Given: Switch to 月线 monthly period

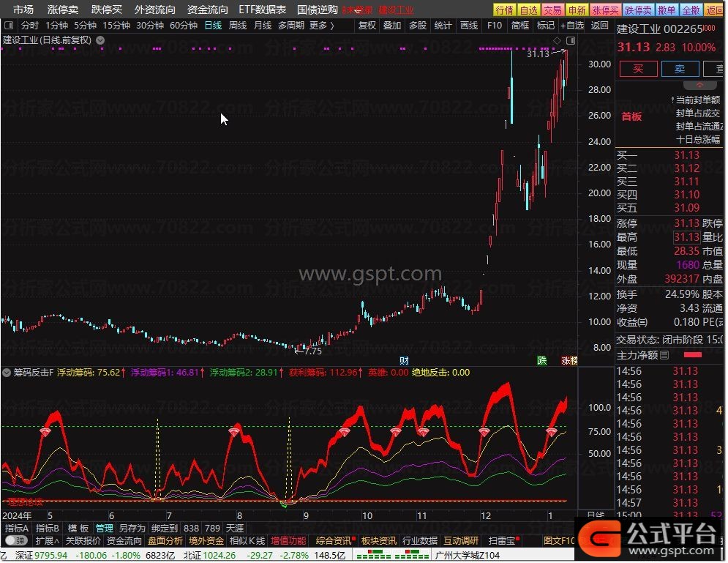Looking at the screenshot, I should (x=263, y=26).
